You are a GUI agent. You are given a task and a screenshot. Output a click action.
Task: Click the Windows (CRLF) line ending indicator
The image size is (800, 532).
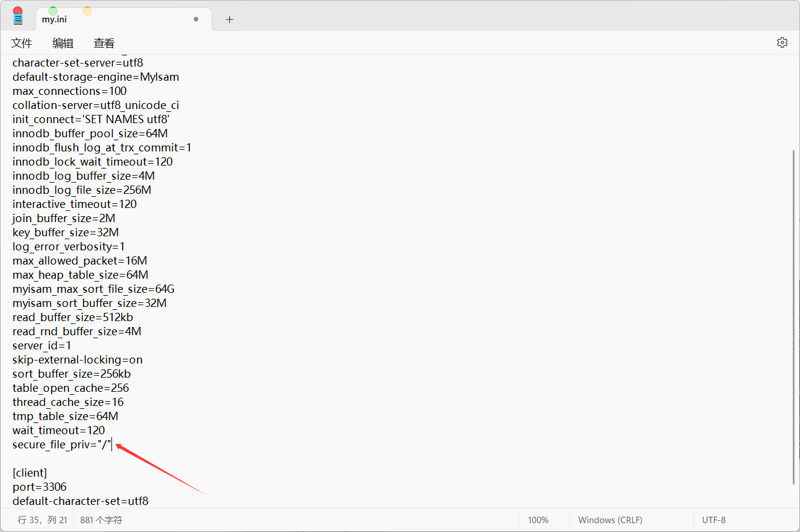pyautogui.click(x=610, y=520)
